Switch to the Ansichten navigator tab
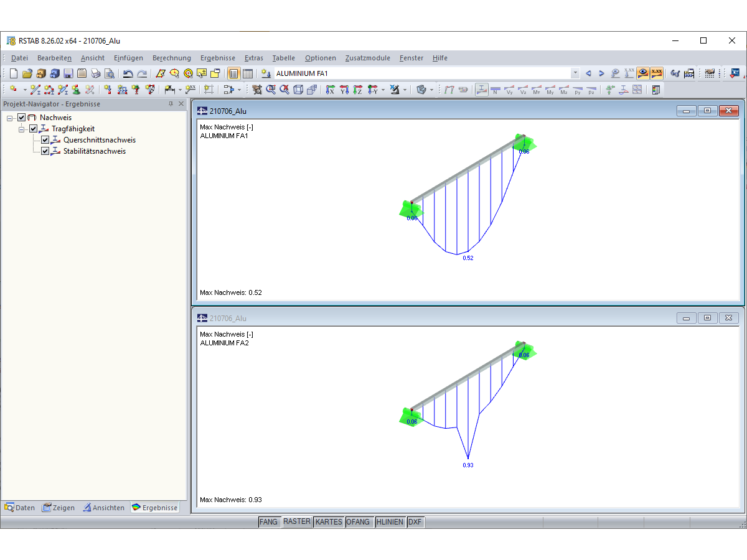Viewport: 747px width, 560px height. [x=104, y=508]
